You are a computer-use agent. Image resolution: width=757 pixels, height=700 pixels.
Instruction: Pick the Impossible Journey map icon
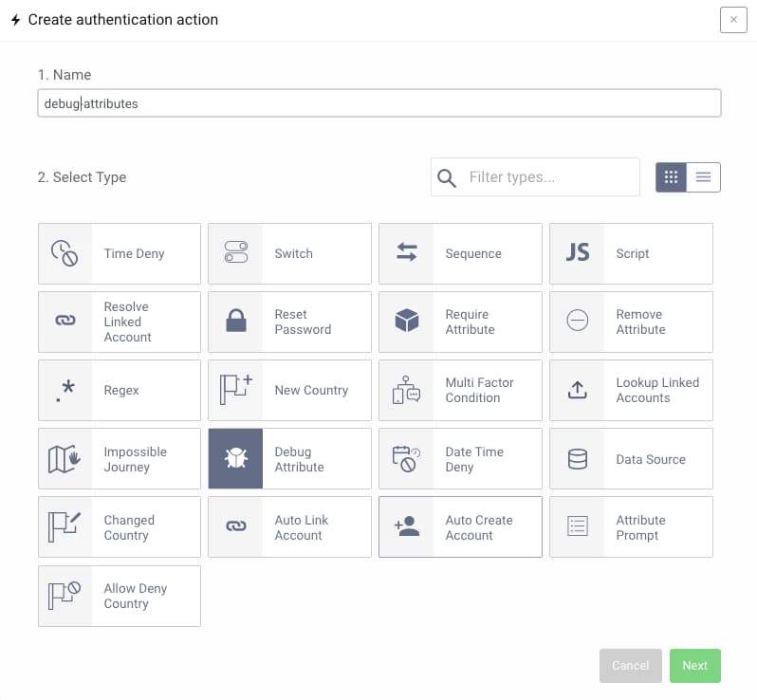[65, 459]
